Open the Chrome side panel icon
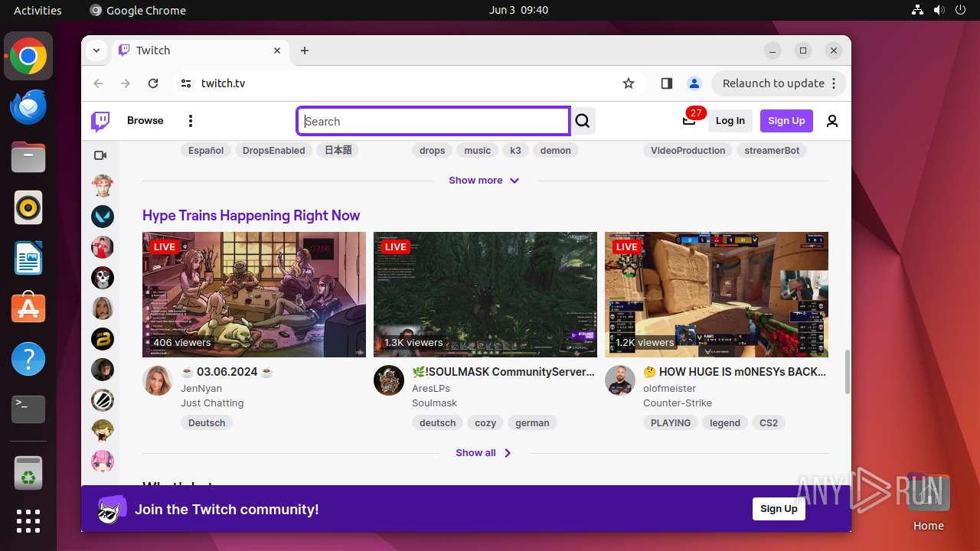 click(x=666, y=83)
